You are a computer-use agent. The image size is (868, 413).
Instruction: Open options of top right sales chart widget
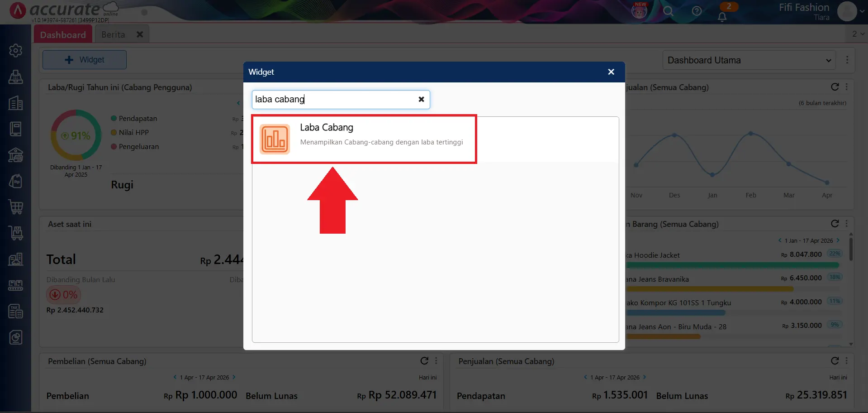(x=847, y=86)
